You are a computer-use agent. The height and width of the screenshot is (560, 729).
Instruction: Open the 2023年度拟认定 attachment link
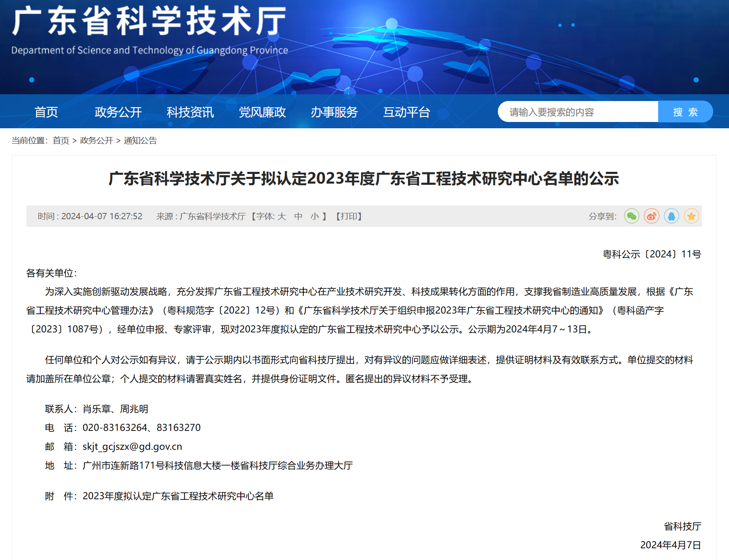[x=178, y=496]
